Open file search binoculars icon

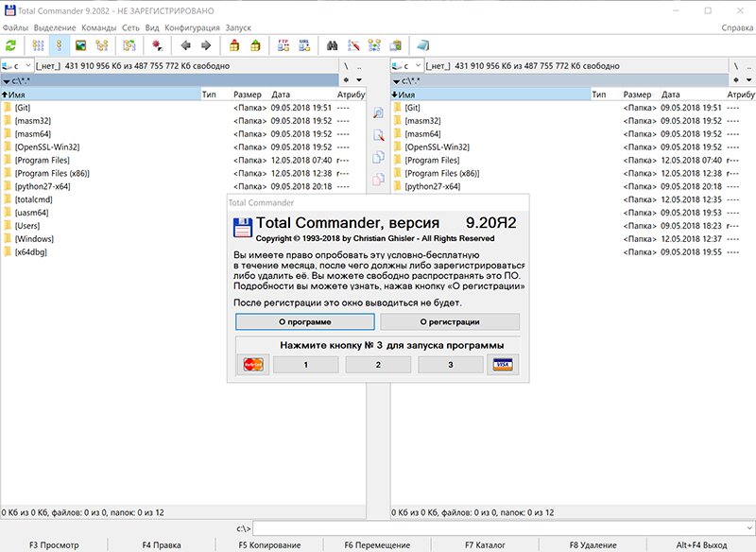[x=332, y=45]
